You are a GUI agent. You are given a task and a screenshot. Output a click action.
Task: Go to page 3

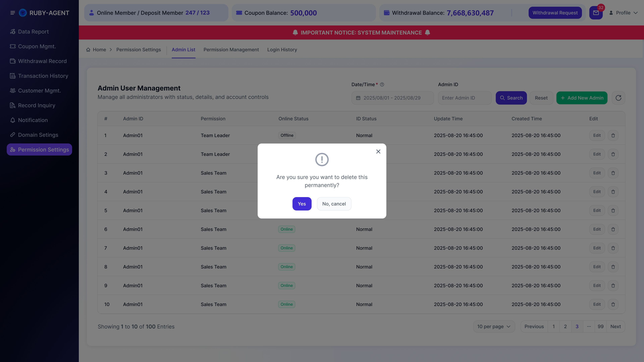577,326
